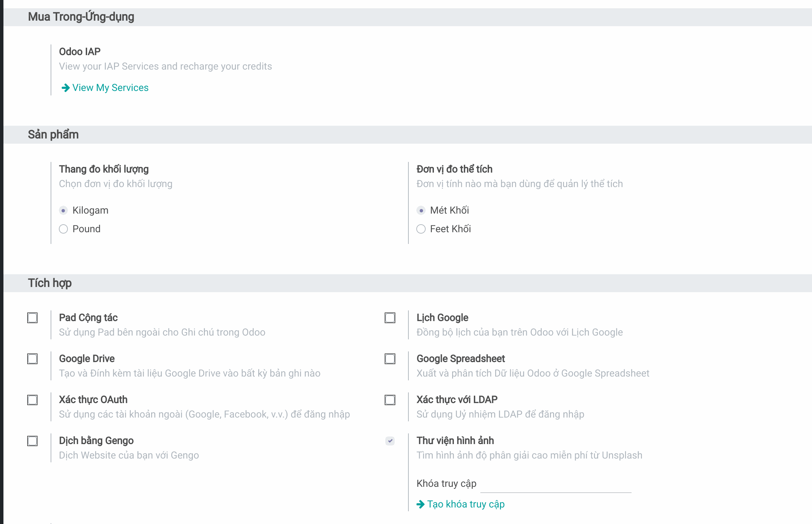The image size is (812, 524).
Task: Click the Mua Trong-Ứng-dụng section header
Action: [81, 17]
